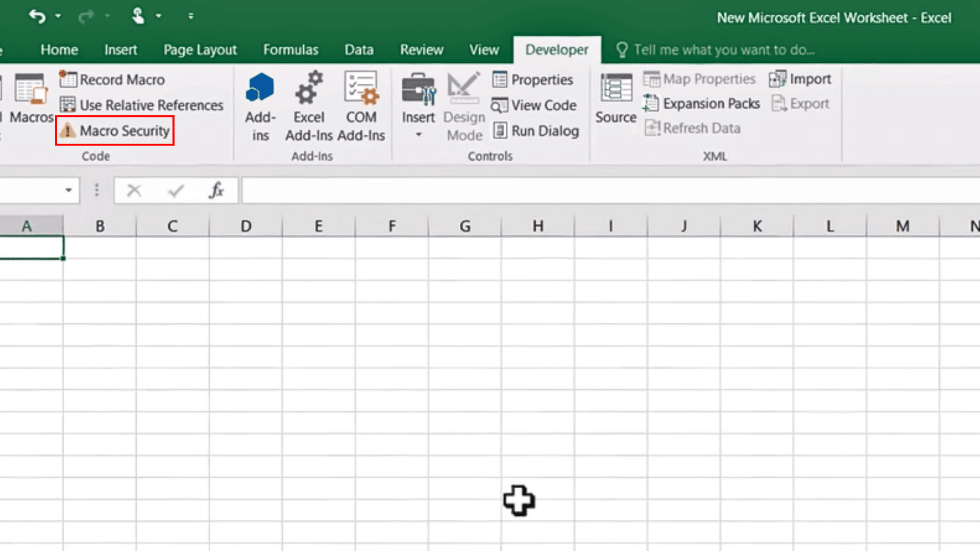Expand Customize Quick Access Toolbar menu
Viewport: 980px width, 551px height.
(x=191, y=16)
